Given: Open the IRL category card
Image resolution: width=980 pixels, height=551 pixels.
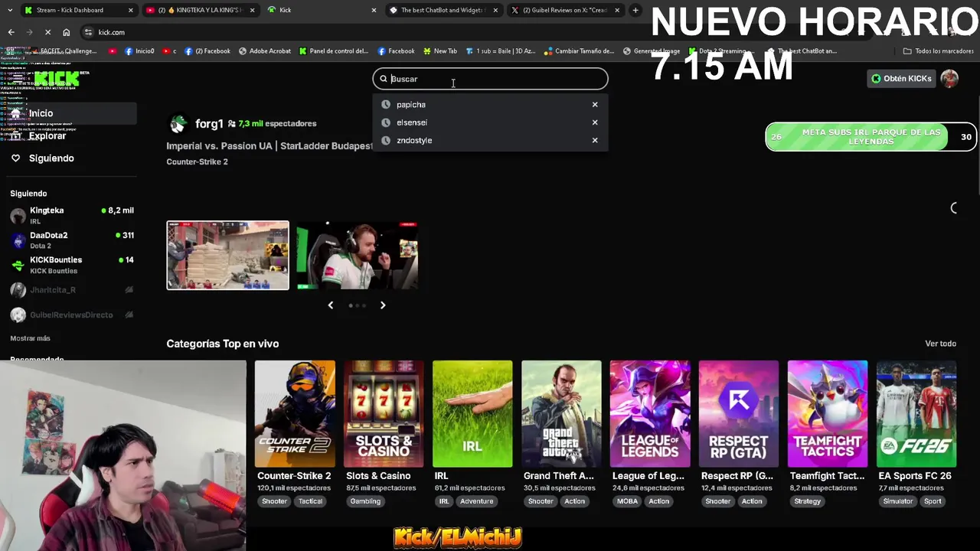Looking at the screenshot, I should point(472,414).
